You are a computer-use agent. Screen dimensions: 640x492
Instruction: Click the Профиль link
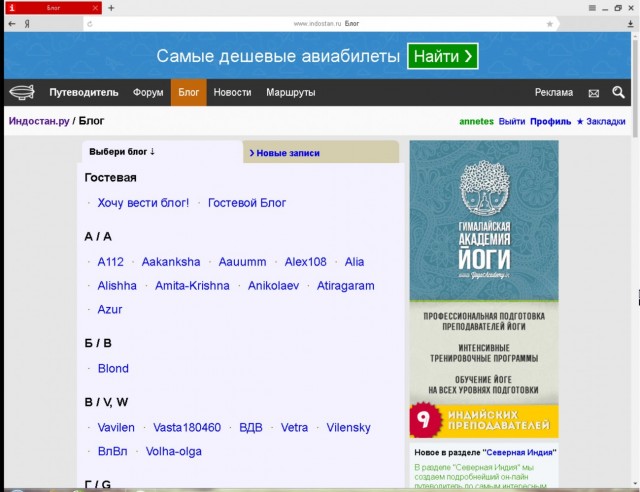click(550, 122)
